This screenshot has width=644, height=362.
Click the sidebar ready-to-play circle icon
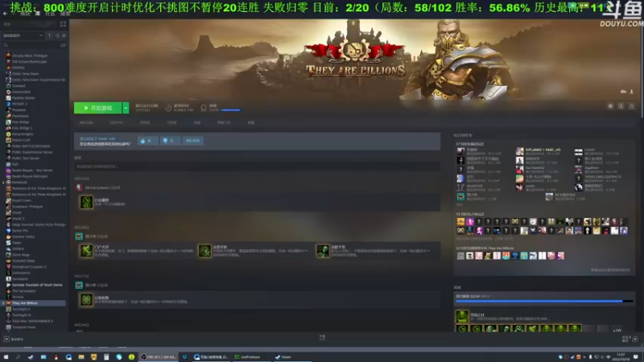tap(64, 35)
